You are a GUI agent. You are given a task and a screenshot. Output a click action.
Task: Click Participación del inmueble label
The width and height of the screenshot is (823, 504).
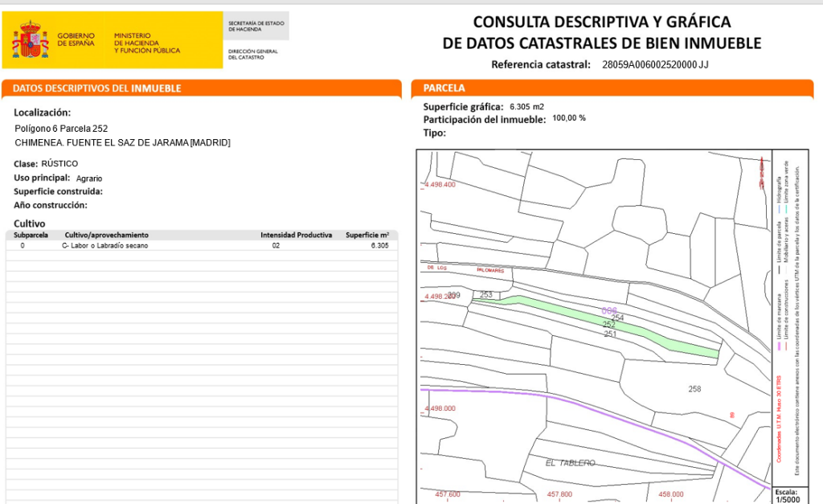pyautogui.click(x=485, y=120)
